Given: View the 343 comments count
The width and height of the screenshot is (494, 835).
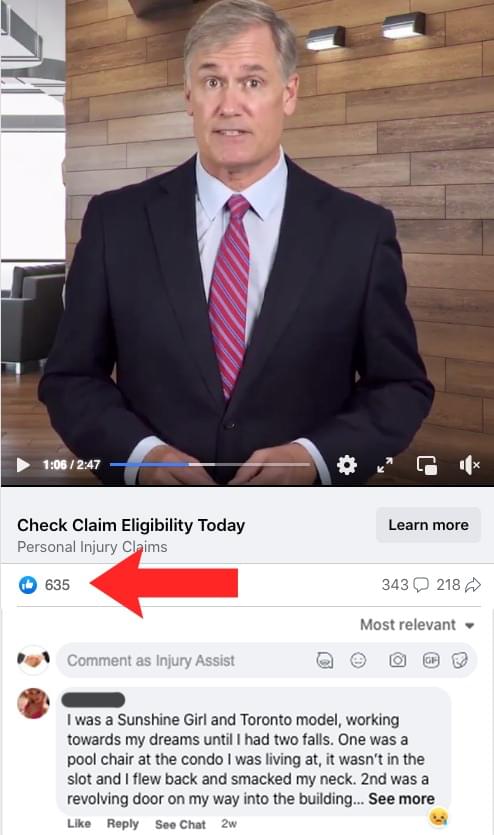Looking at the screenshot, I should point(405,585).
